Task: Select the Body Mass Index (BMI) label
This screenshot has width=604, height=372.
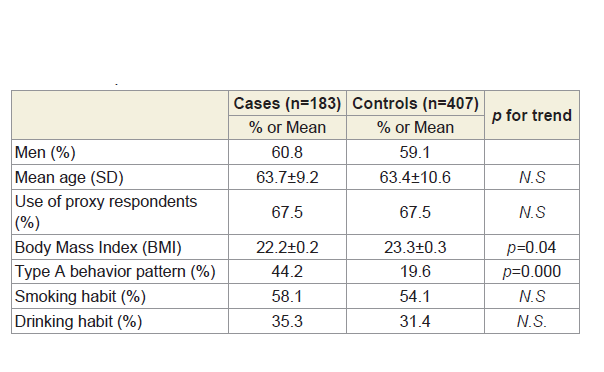Action: pos(98,247)
